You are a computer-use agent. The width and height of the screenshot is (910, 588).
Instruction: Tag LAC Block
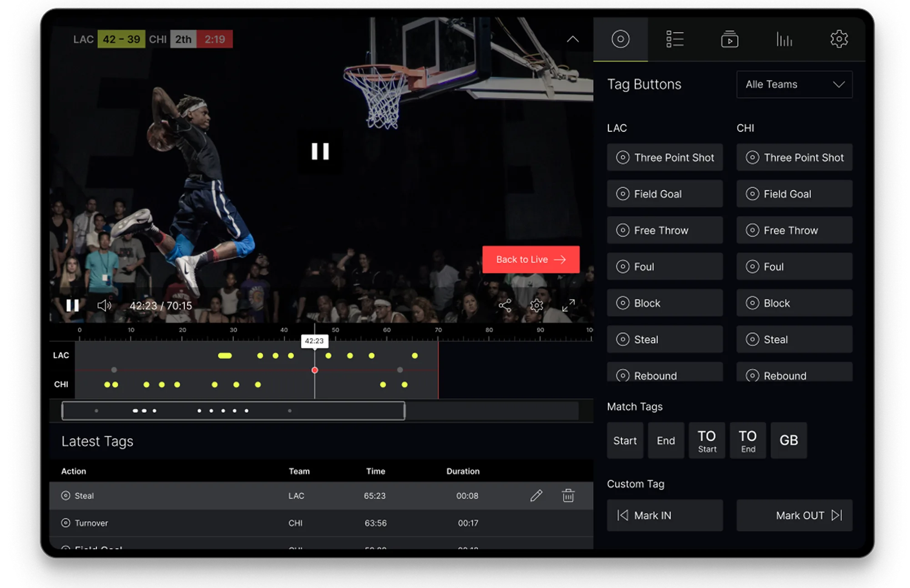[x=665, y=303]
